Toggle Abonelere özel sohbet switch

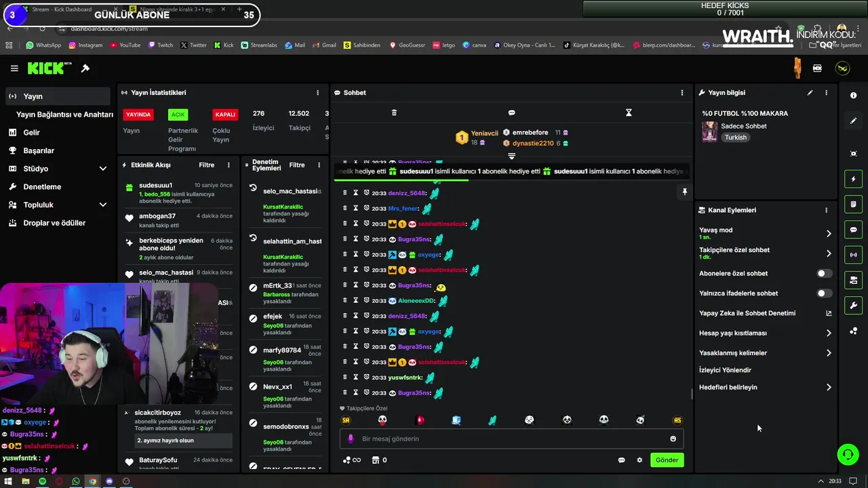tap(824, 274)
